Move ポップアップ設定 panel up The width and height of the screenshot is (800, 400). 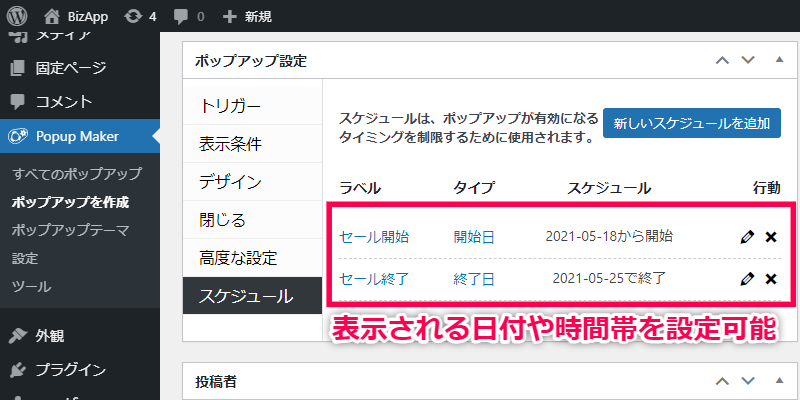point(722,60)
